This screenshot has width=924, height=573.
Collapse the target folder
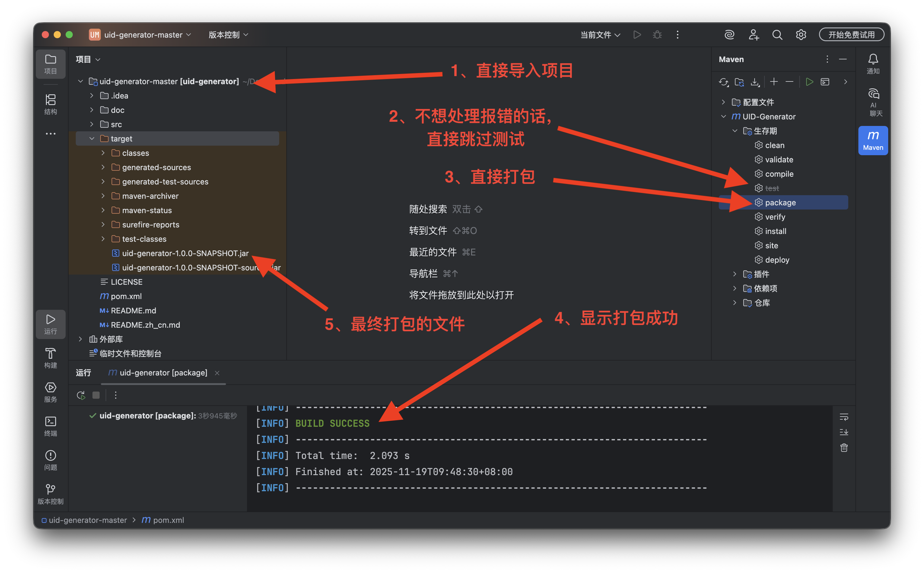(92, 139)
